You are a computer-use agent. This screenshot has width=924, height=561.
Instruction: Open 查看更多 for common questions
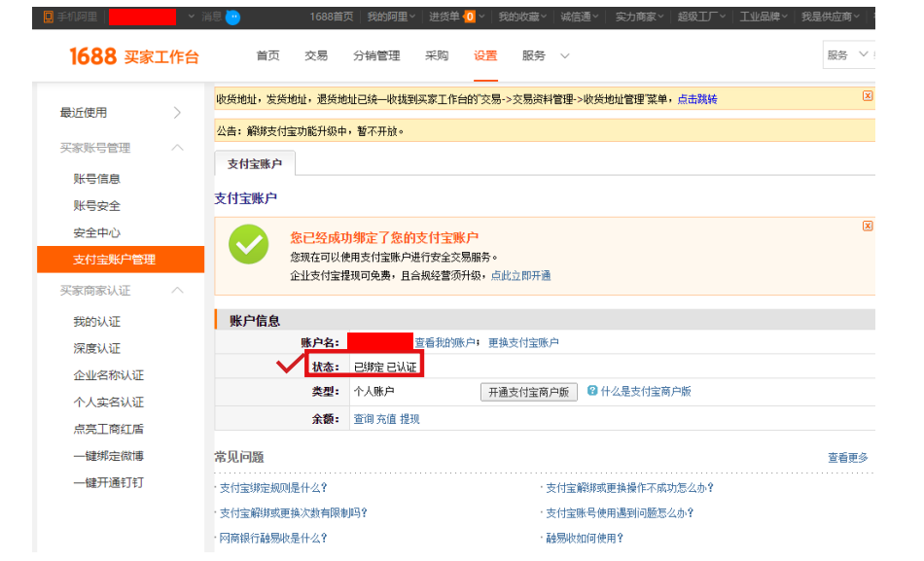point(847,457)
